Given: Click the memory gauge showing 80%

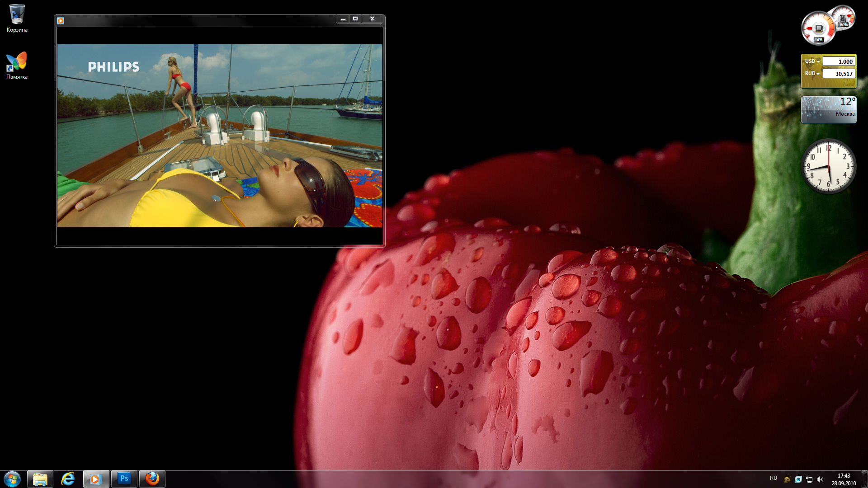Looking at the screenshot, I should pos(844,18).
